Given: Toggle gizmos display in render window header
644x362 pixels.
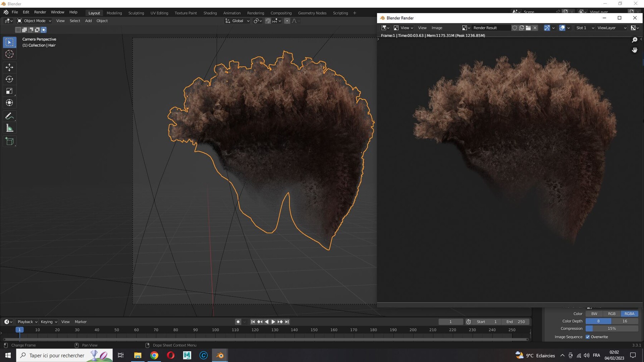Looking at the screenshot, I should (547, 28).
